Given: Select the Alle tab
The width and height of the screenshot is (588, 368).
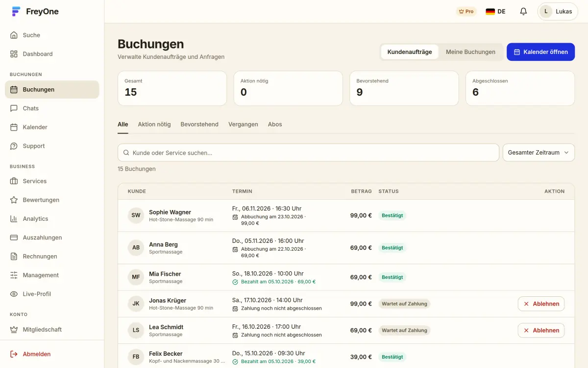Looking at the screenshot, I should tap(123, 125).
